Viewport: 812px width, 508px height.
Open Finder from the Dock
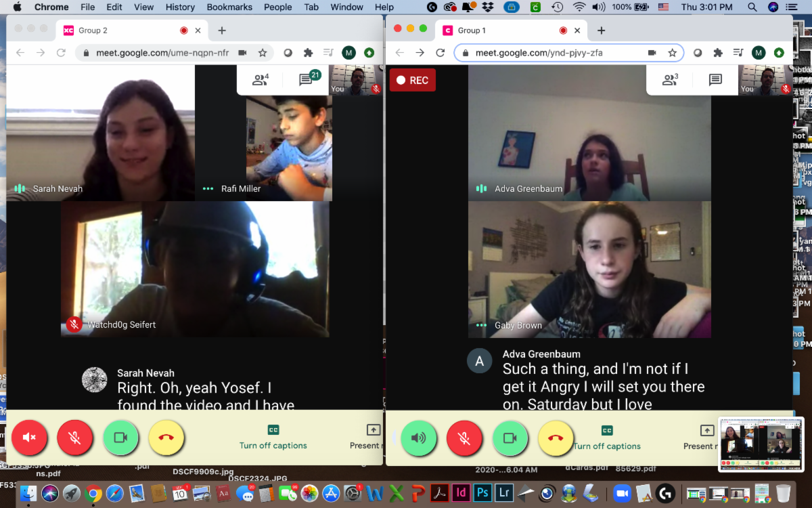point(28,492)
